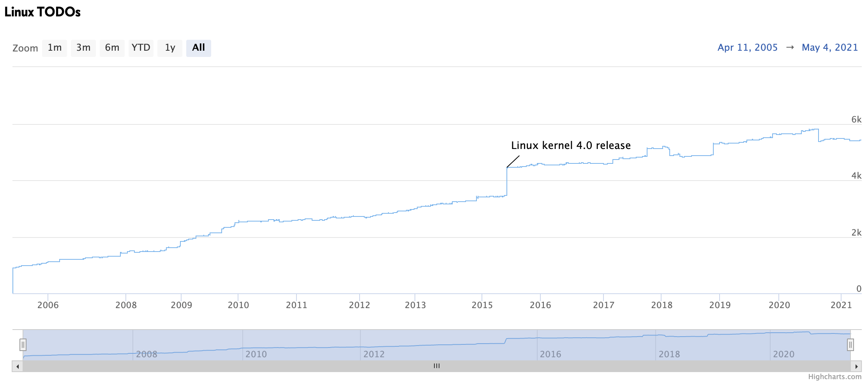Zoom chart to YTD
This screenshot has height=383, width=868.
click(141, 48)
